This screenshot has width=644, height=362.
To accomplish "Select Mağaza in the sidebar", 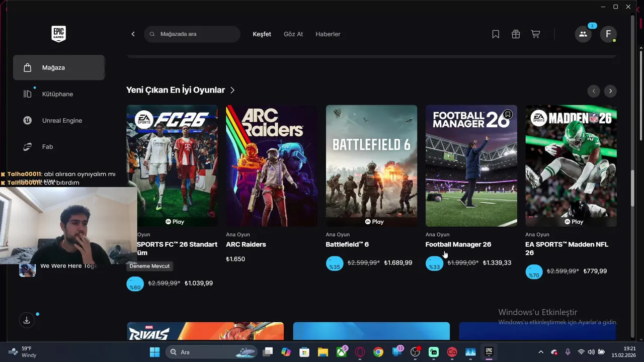I will coord(59,67).
